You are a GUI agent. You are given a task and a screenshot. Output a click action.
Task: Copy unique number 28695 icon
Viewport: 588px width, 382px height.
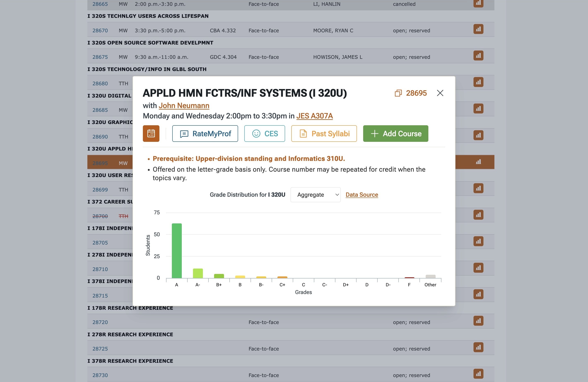point(398,93)
